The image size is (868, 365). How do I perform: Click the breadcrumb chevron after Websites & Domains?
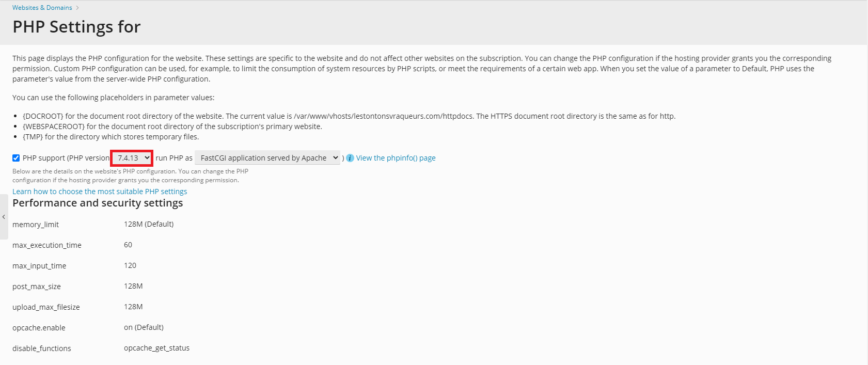pyautogui.click(x=77, y=8)
